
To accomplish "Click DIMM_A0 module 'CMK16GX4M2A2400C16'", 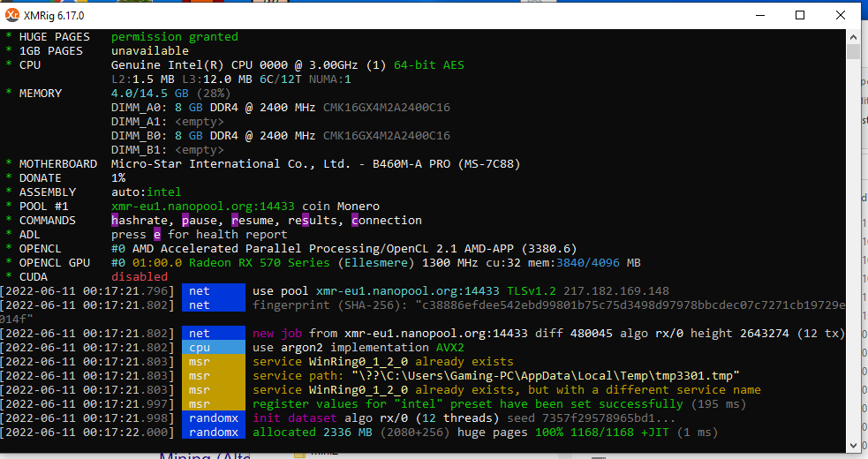I will click(387, 108).
